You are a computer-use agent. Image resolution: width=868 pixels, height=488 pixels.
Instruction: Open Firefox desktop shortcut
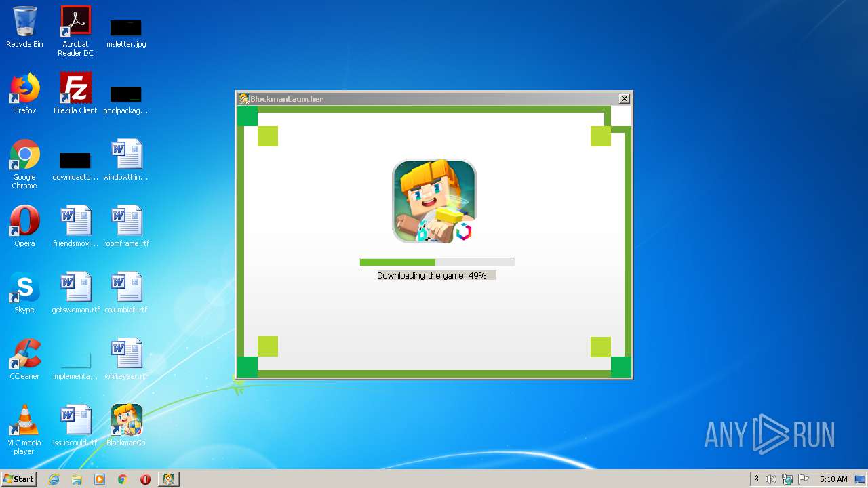pos(24,94)
